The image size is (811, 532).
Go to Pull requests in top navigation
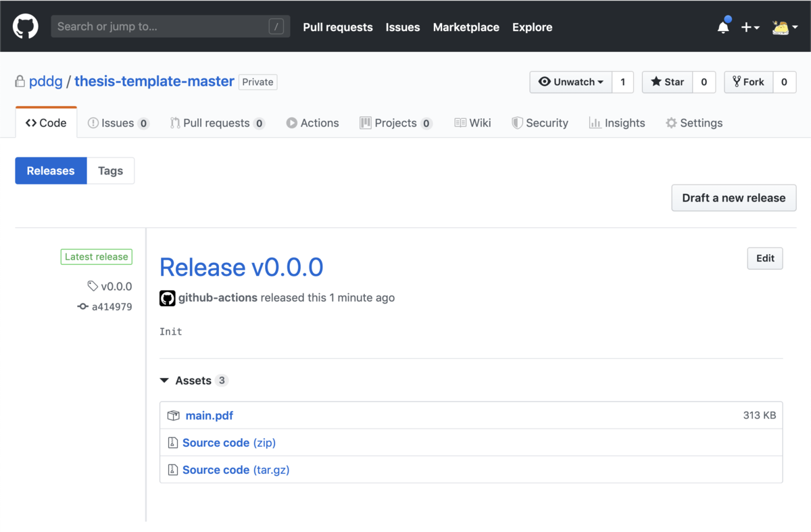click(338, 27)
